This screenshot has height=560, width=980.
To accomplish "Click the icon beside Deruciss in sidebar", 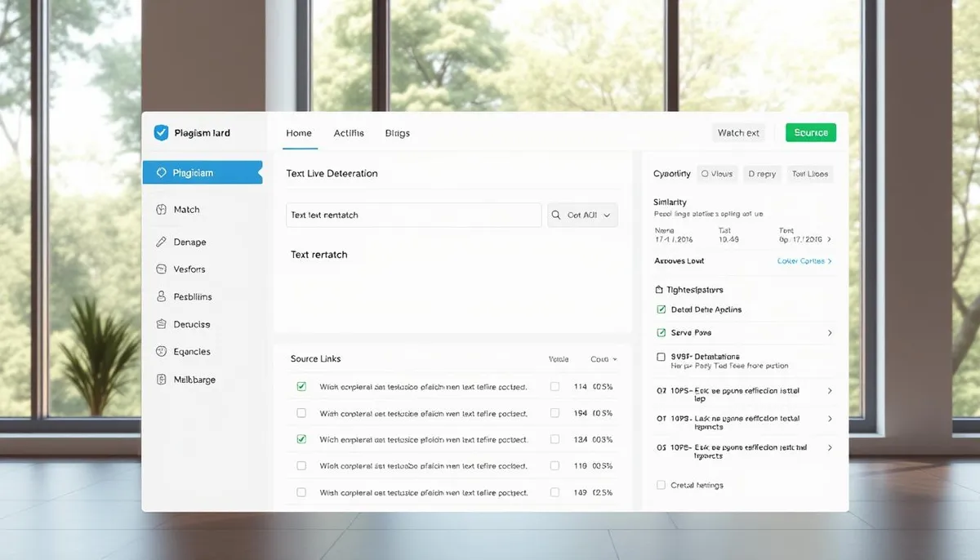I will coord(161,324).
